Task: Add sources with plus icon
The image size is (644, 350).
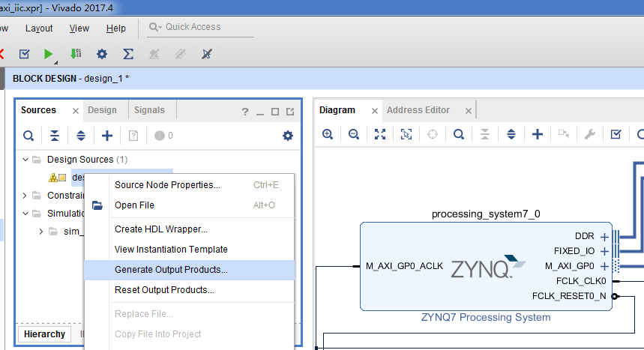Action: pyautogui.click(x=107, y=136)
